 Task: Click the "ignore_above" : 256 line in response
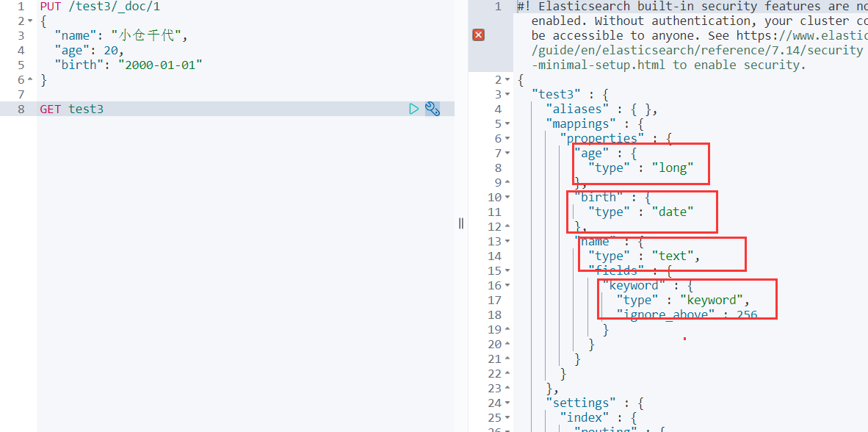tap(687, 314)
